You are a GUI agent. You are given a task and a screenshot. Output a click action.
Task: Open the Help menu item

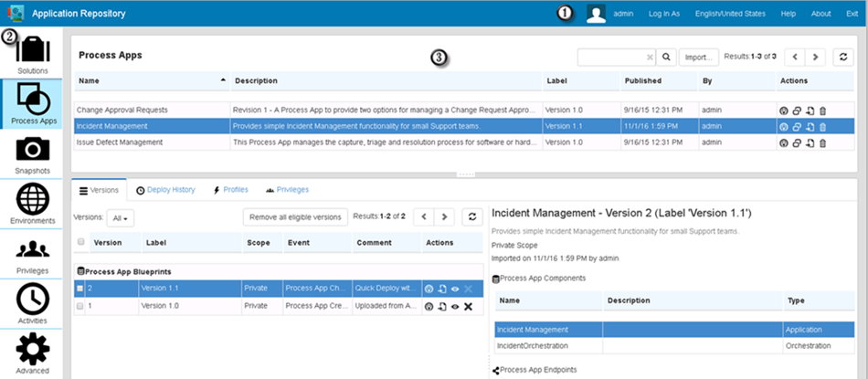pos(789,14)
